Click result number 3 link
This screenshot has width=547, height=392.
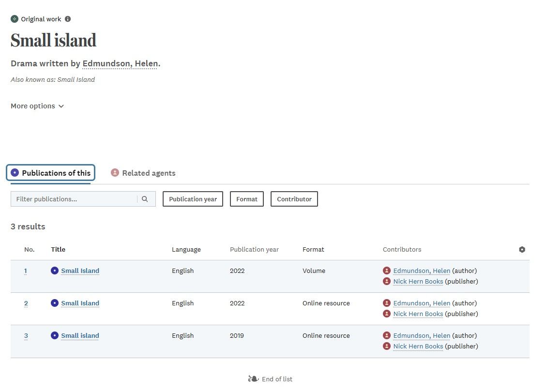[x=26, y=336]
